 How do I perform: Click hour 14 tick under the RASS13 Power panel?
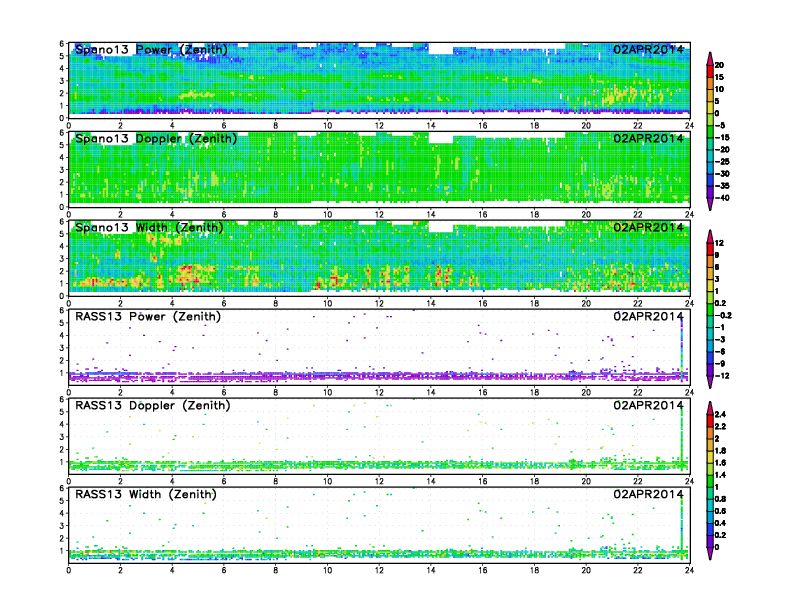coord(430,392)
